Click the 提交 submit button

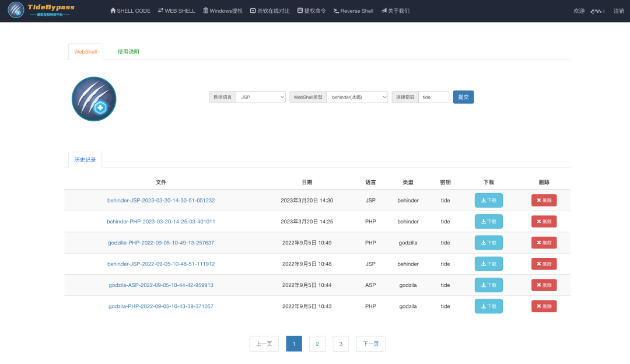tap(463, 97)
